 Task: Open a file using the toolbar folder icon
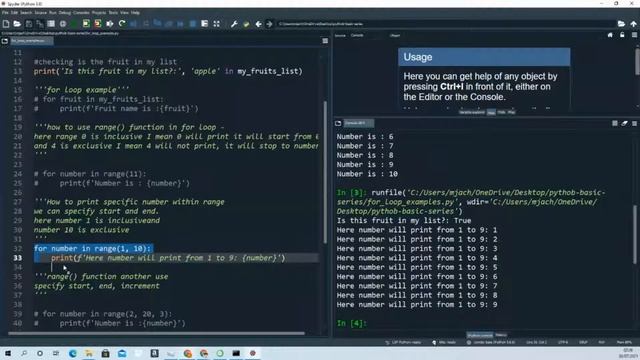point(17,24)
